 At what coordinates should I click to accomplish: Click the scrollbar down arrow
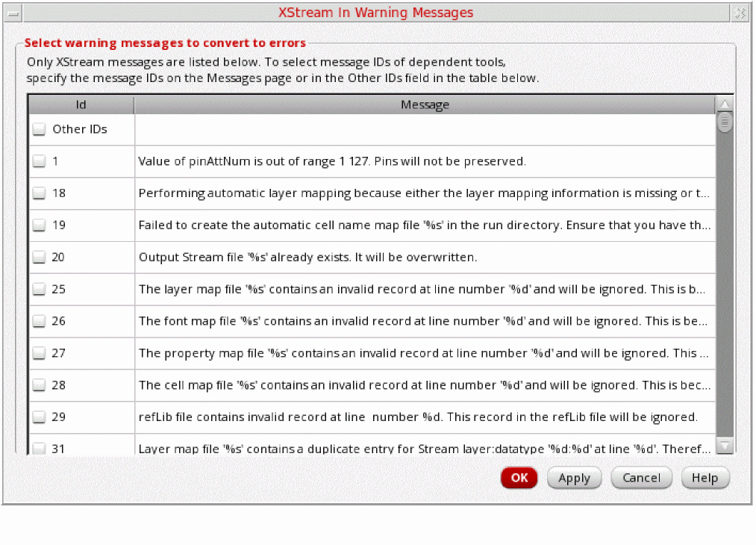(x=725, y=446)
